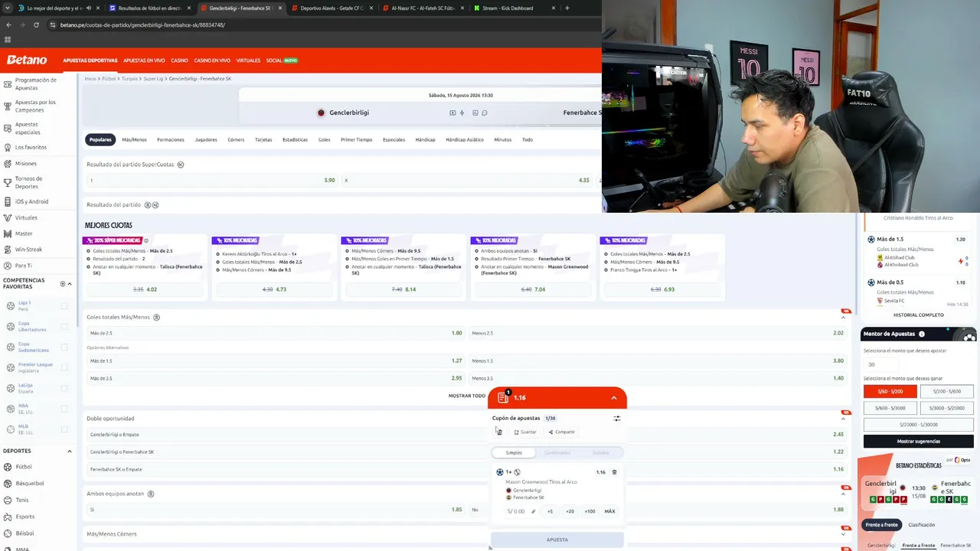This screenshot has width=980, height=551.
Task: Toggle NBA favorite checkbox
Action: coord(64,409)
